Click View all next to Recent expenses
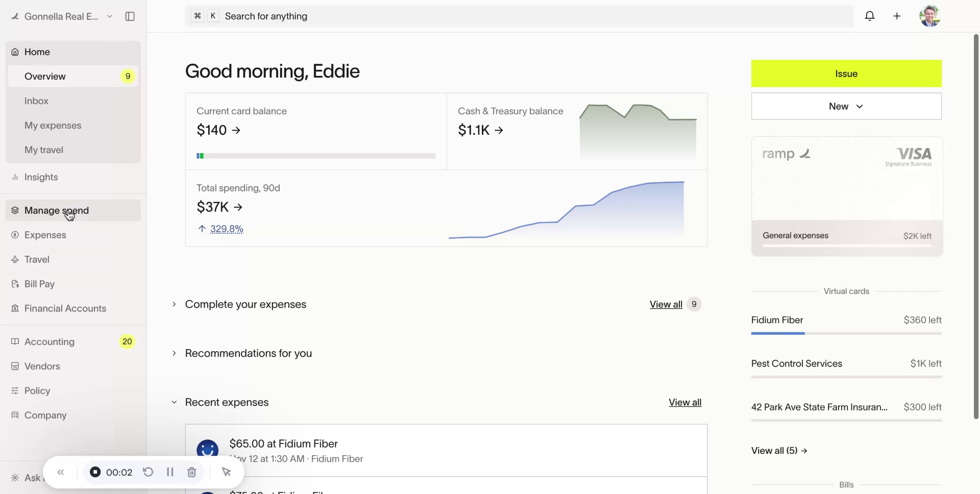 coord(684,402)
